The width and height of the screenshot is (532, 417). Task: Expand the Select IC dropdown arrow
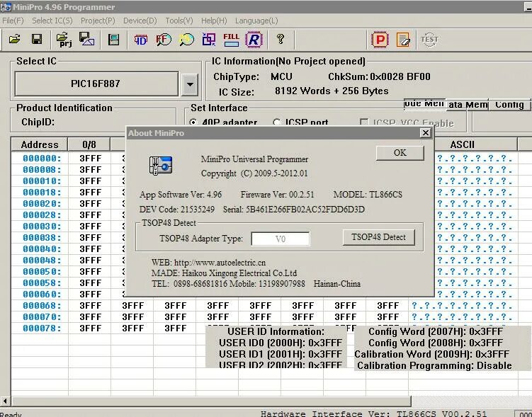[190, 84]
